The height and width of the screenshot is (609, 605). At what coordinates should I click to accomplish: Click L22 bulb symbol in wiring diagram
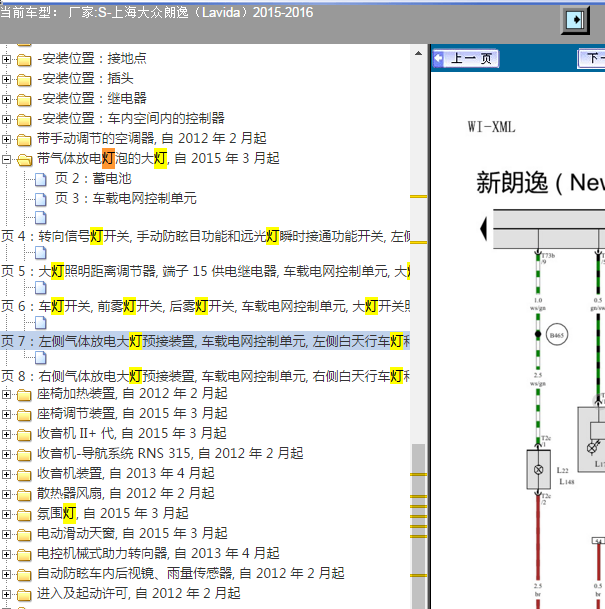pyautogui.click(x=538, y=470)
